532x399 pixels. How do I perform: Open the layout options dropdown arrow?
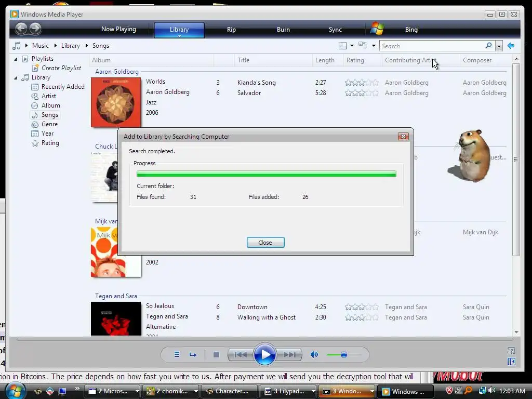352,46
